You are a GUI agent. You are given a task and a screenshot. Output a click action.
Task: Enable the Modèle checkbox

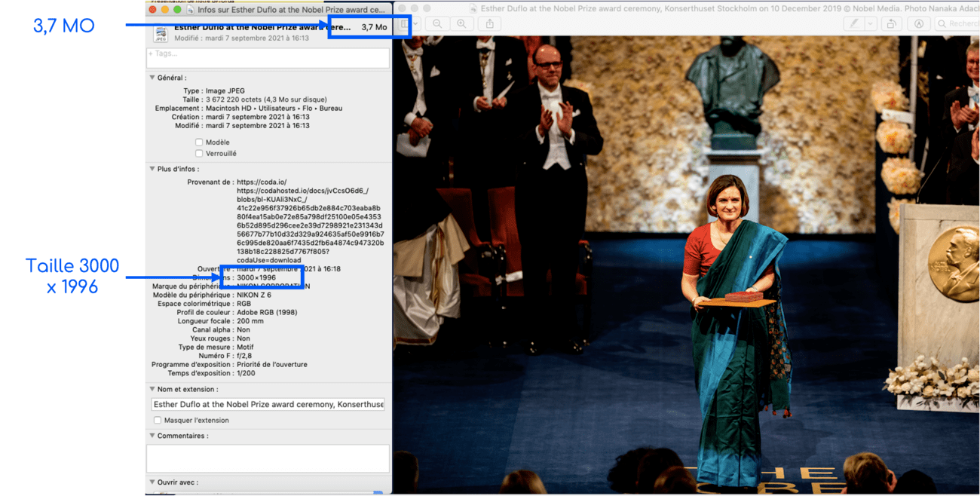[x=199, y=142]
